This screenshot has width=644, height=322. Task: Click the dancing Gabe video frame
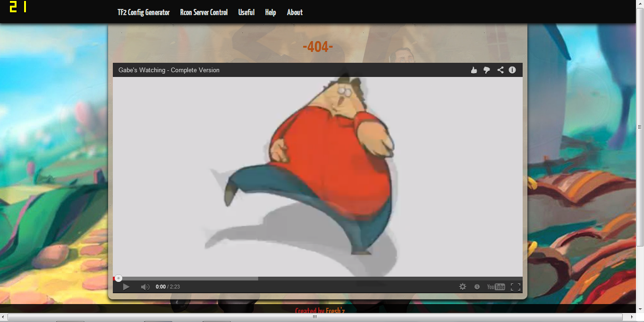click(318, 177)
